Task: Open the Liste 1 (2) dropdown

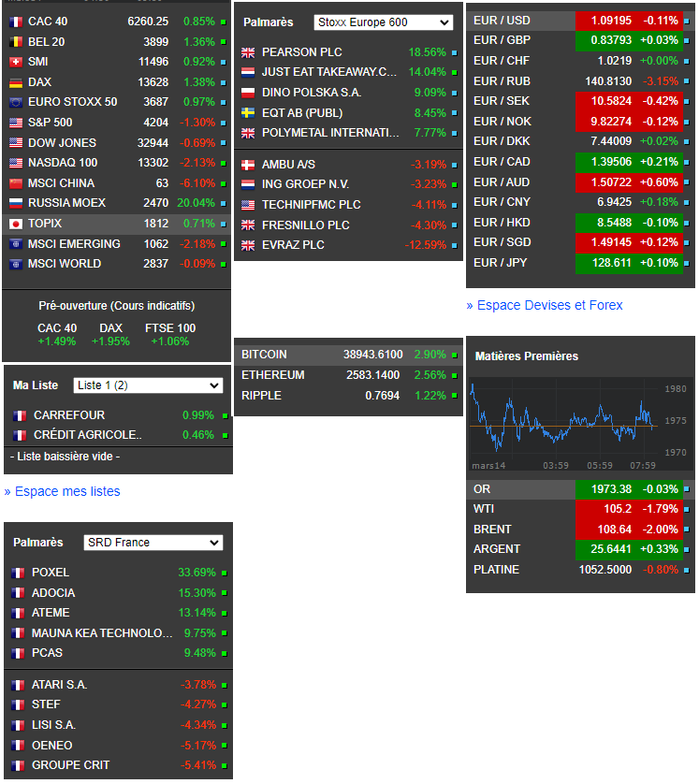Action: (148, 385)
